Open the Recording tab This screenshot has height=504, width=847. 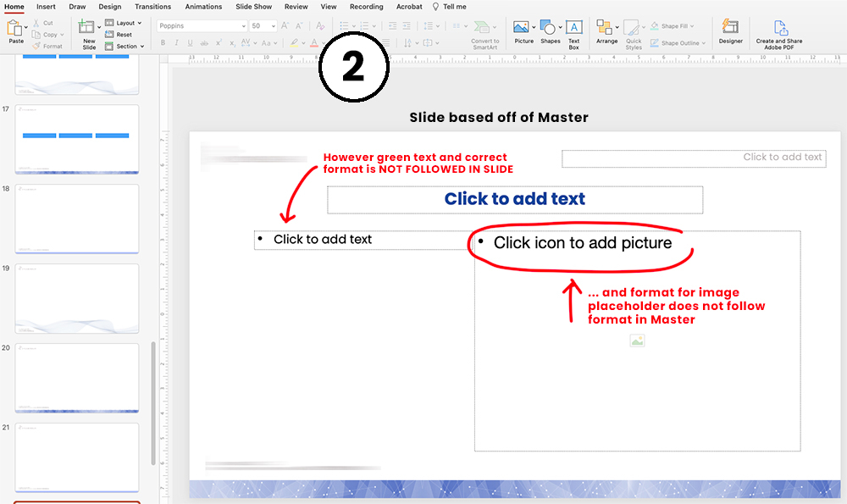click(x=366, y=7)
